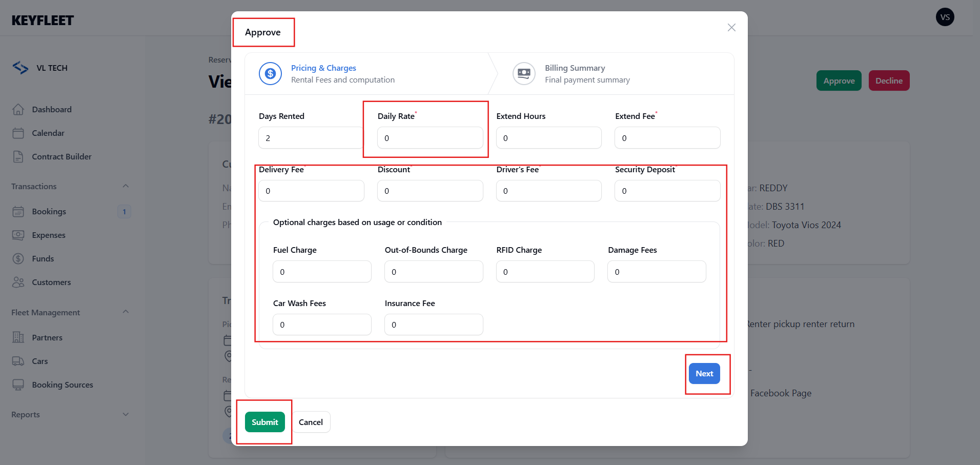This screenshot has width=980, height=465.
Task: Click the Partners building icon
Action: 18,338
